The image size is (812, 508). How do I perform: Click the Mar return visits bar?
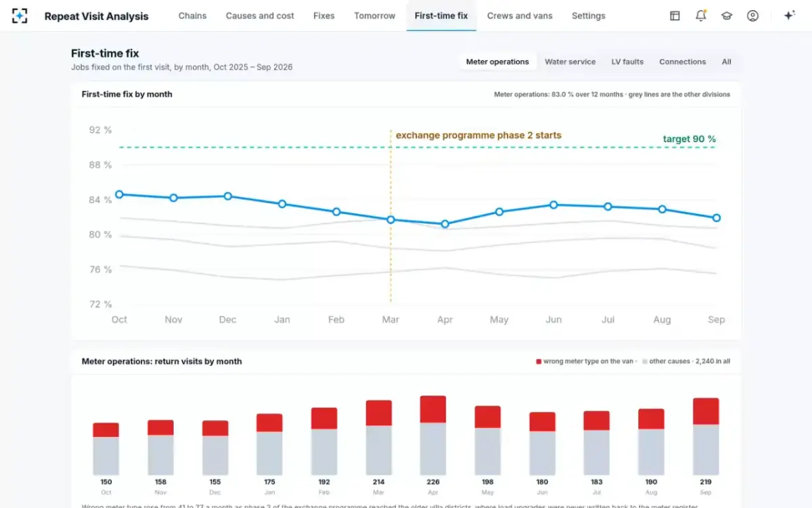pos(379,438)
